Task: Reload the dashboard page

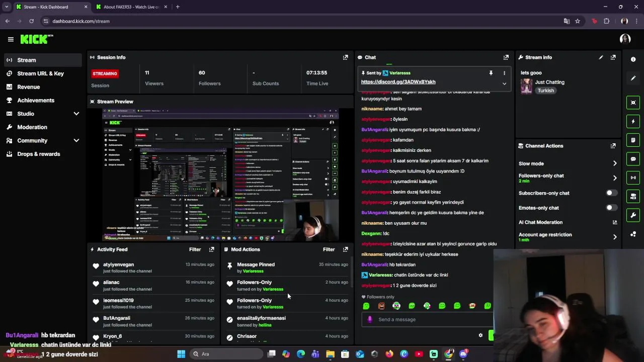Action: 31,21
